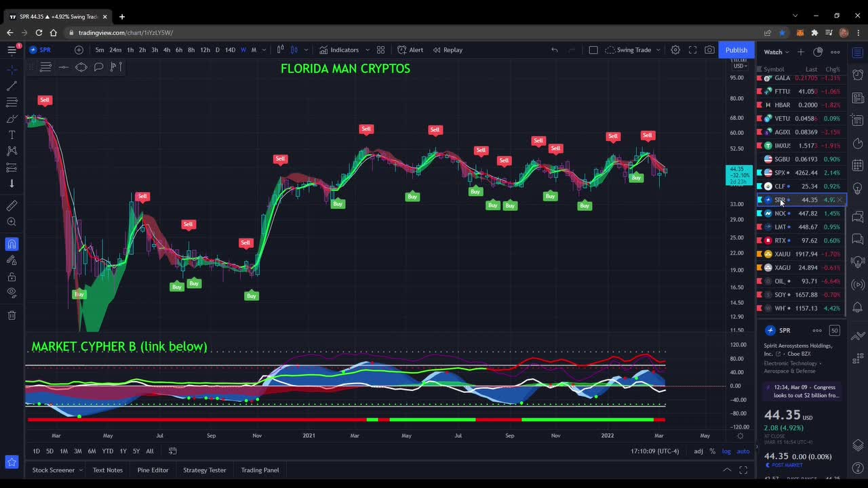The image size is (868, 488).
Task: Select the crosshair cursor tool
Action: click(x=12, y=70)
